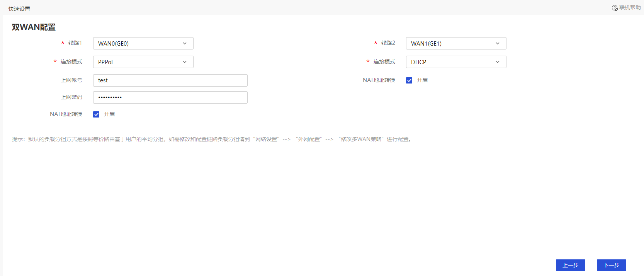The height and width of the screenshot is (276, 644).
Task: Click the 提示 hint text about load sharing
Action: 212,139
